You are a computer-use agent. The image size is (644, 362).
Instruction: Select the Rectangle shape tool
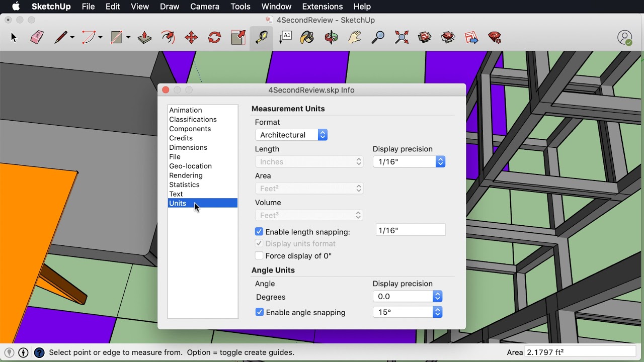(117, 38)
